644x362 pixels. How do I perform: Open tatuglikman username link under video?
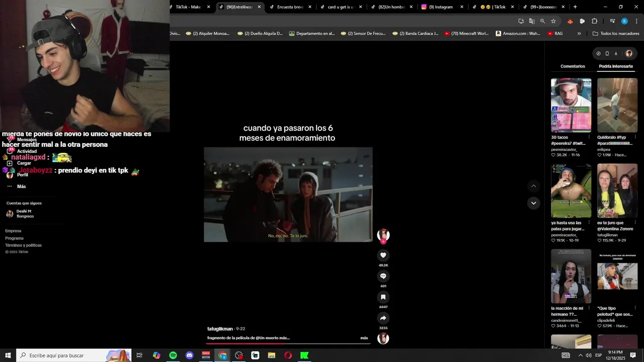[220, 329]
